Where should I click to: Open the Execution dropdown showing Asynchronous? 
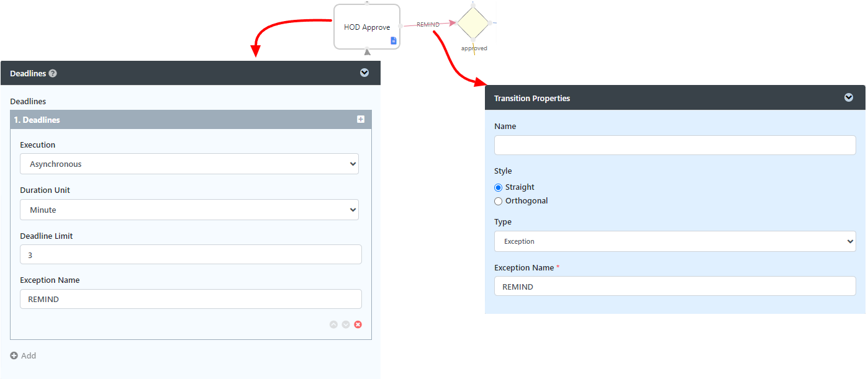click(x=189, y=164)
